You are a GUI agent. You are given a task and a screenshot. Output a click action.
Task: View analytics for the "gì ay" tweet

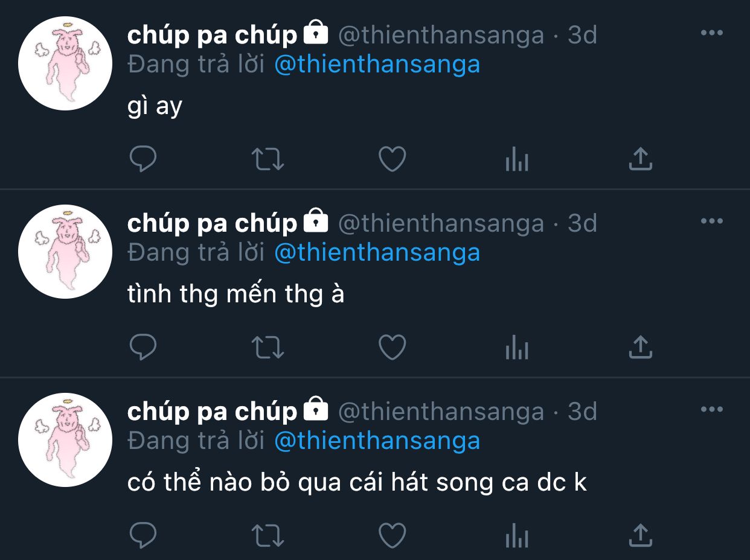click(516, 161)
